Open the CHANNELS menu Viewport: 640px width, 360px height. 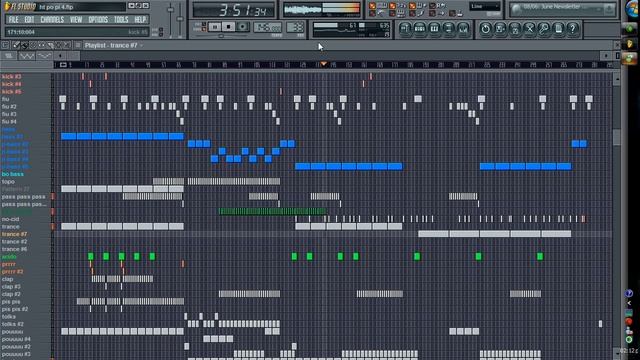point(52,20)
